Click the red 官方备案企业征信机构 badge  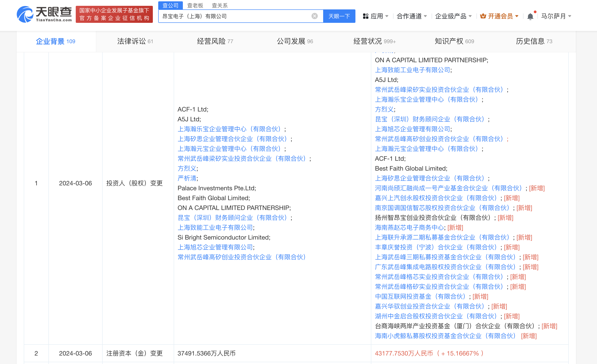[114, 15]
